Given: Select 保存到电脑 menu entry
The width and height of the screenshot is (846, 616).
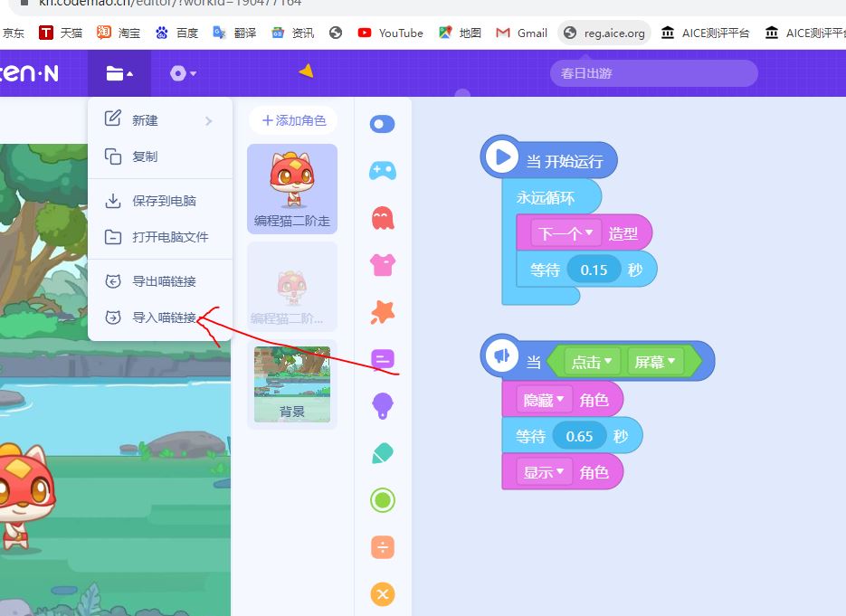Looking at the screenshot, I should (160, 201).
